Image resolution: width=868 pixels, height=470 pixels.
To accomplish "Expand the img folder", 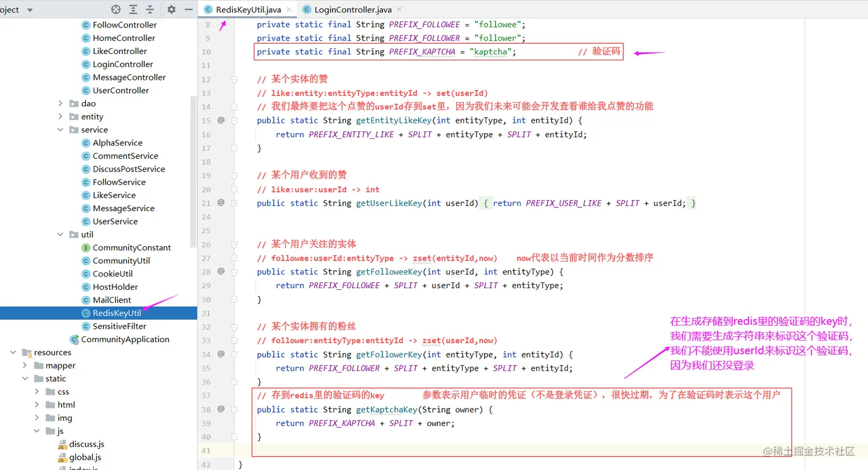I will (37, 418).
